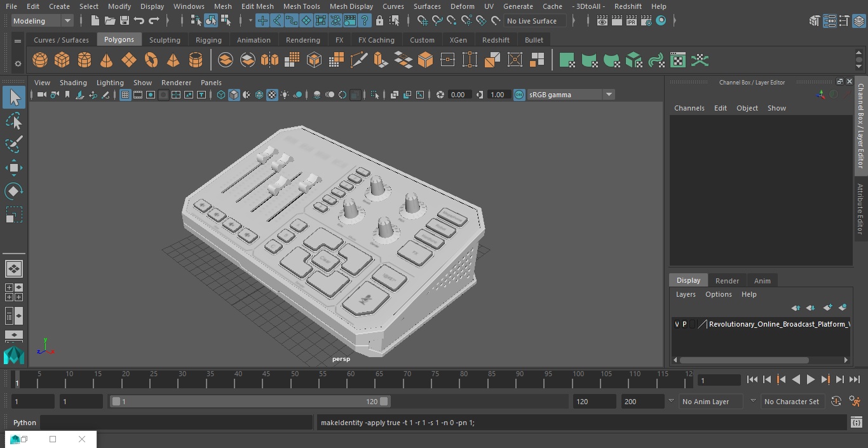Open the Redshift menu
The height and width of the screenshot is (448, 868).
[628, 6]
